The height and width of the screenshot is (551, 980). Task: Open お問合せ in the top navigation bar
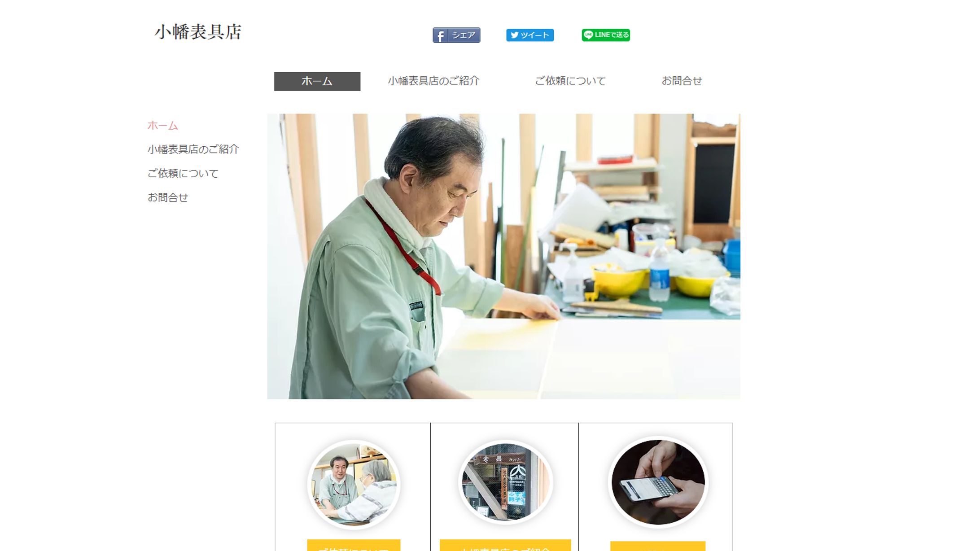click(682, 81)
